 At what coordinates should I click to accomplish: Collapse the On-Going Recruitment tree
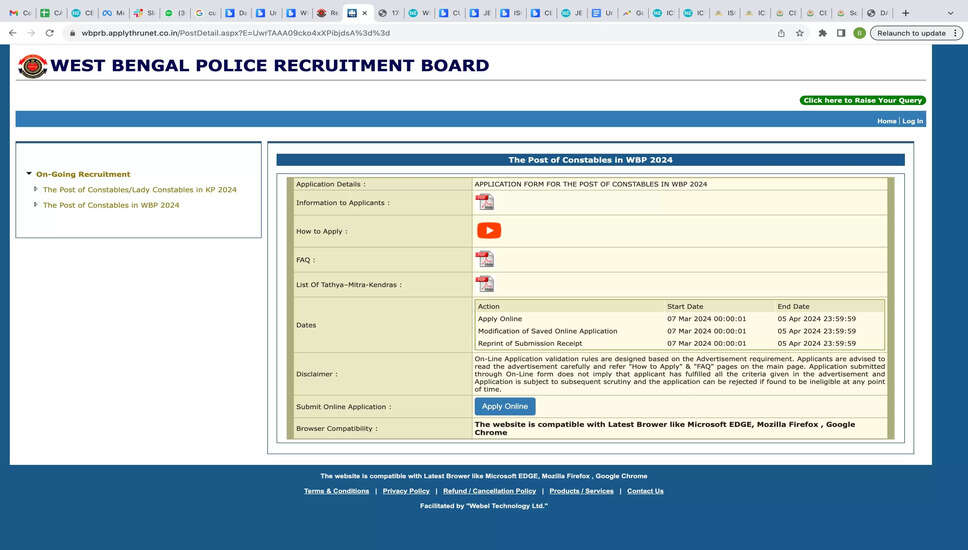[29, 174]
